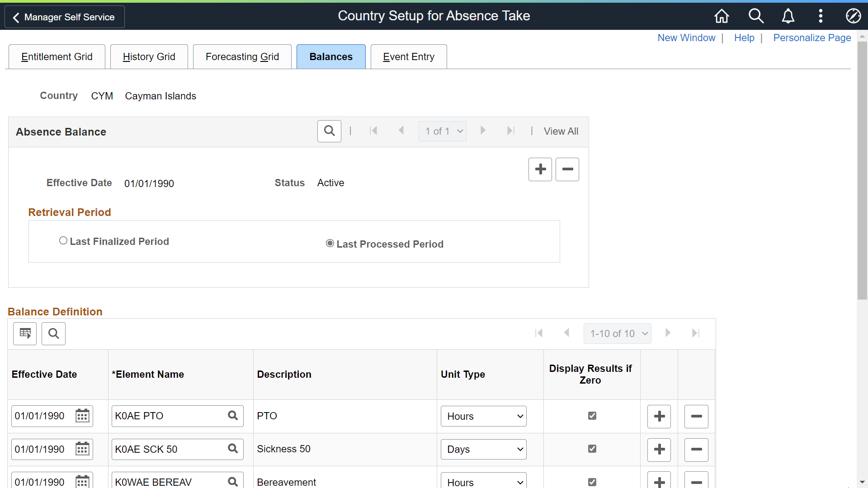Open lookup for KOAE SCK 50 element

(x=233, y=449)
